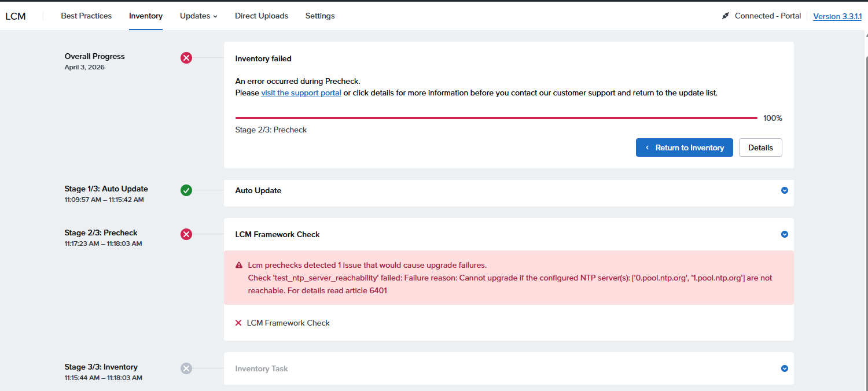Screen dimensions: 868x391
Task: Open the Best Practices tab
Action: coord(86,16)
